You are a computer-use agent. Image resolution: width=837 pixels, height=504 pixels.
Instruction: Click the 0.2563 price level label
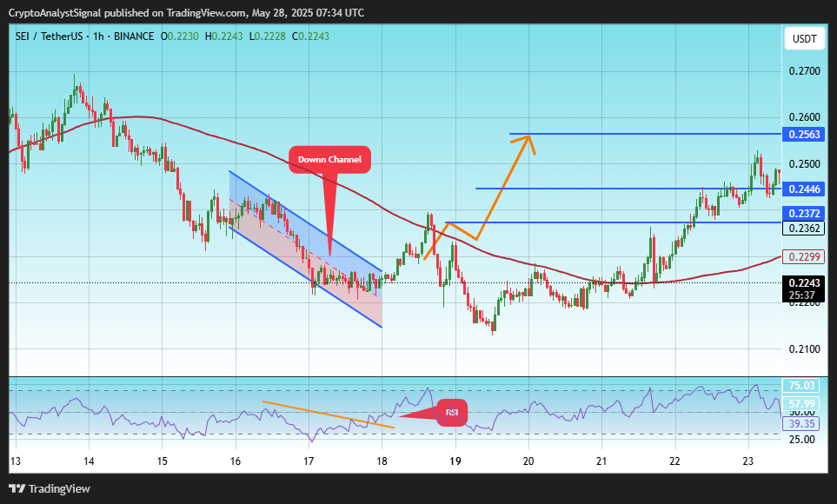(804, 135)
